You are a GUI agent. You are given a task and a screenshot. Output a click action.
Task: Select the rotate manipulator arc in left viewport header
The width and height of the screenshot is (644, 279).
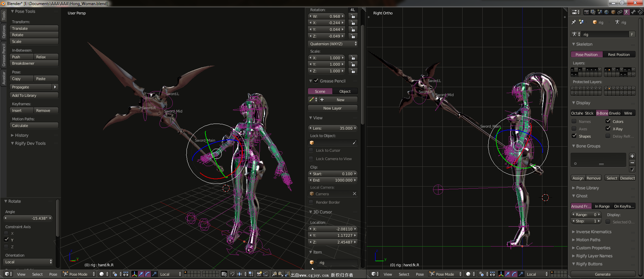tap(148, 274)
